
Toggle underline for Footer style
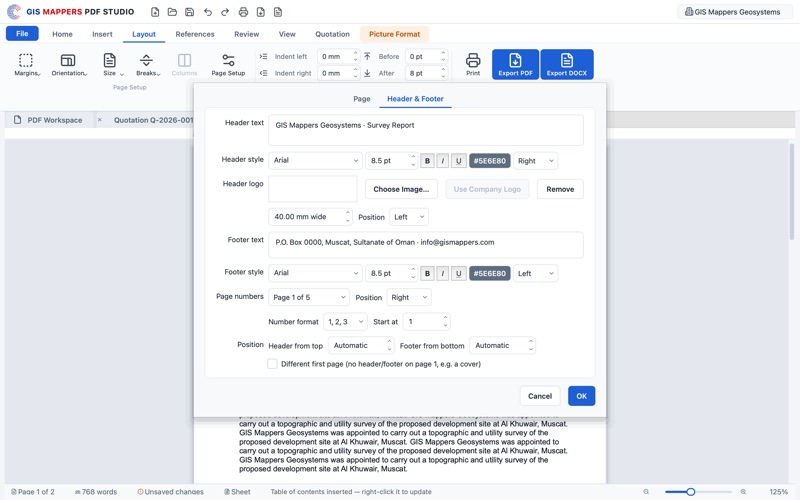point(459,273)
